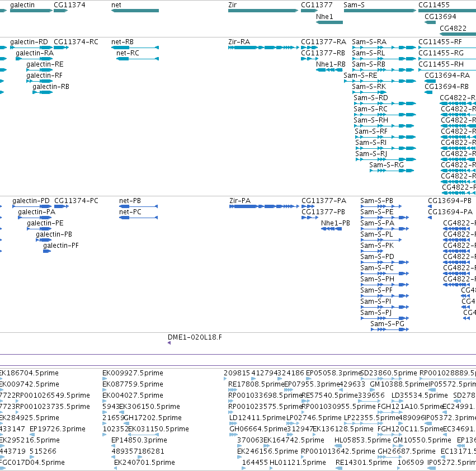Select protein CG13694-PB

(430, 206)
